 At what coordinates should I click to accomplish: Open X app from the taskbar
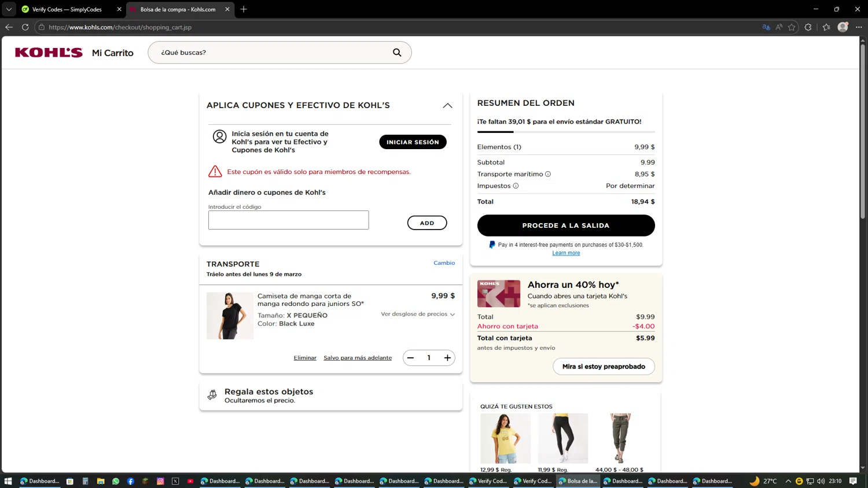tap(175, 481)
